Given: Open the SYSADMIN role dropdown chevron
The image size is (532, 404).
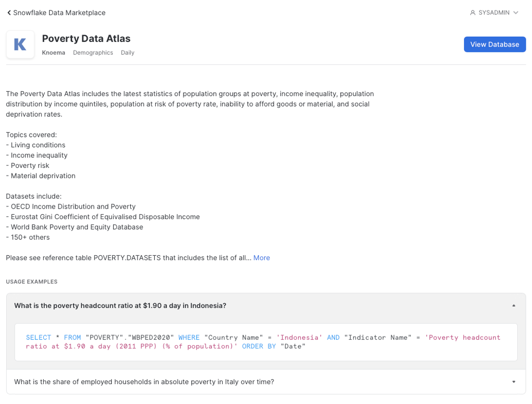Looking at the screenshot, I should pos(516,13).
